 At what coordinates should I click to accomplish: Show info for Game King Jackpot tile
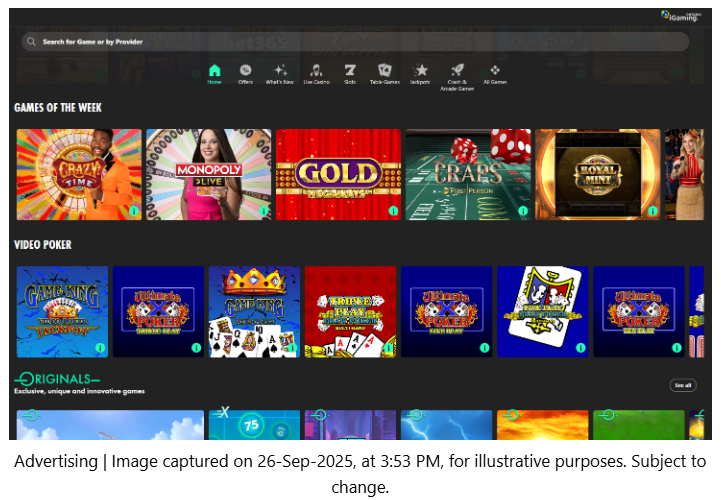[x=100, y=348]
